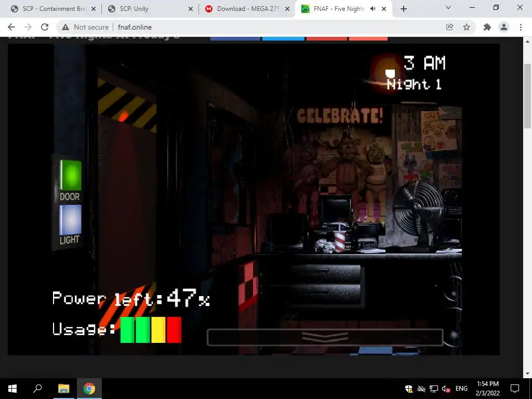The width and height of the screenshot is (532, 399).
Task: Open Windows Security tray icon
Action: pos(409,389)
